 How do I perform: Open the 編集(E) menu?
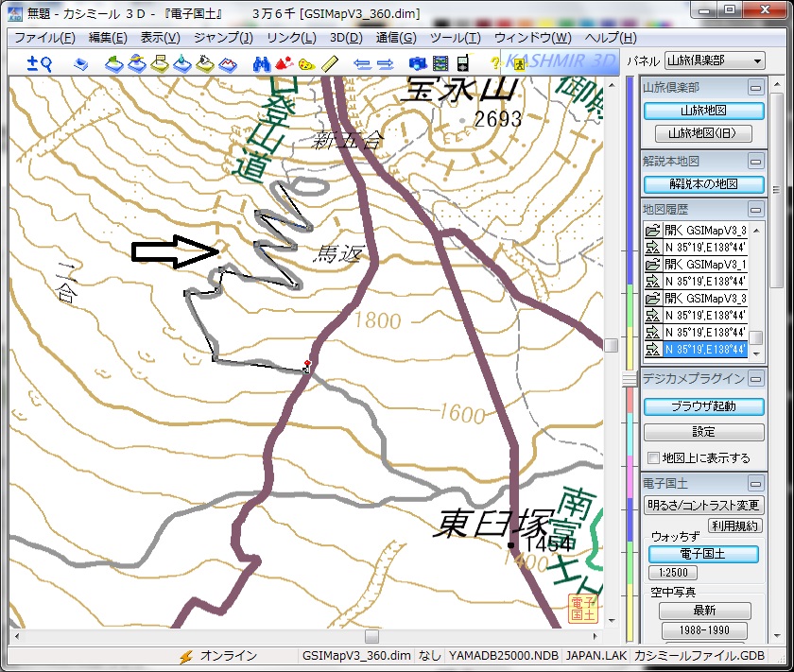[108, 38]
